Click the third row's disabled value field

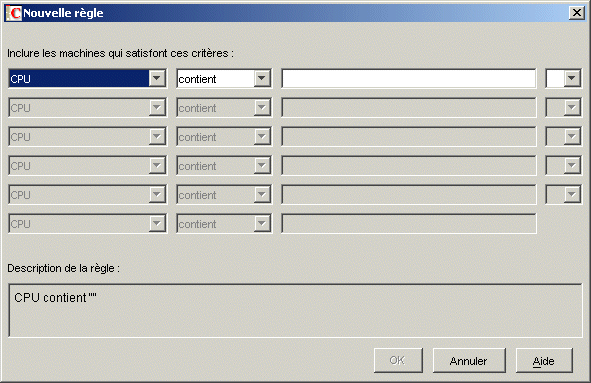point(409,136)
